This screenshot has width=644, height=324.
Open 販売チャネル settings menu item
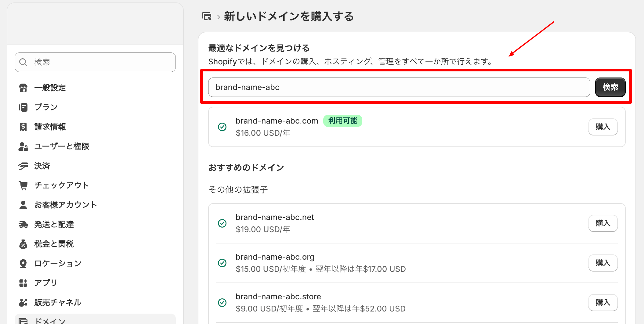tap(58, 303)
